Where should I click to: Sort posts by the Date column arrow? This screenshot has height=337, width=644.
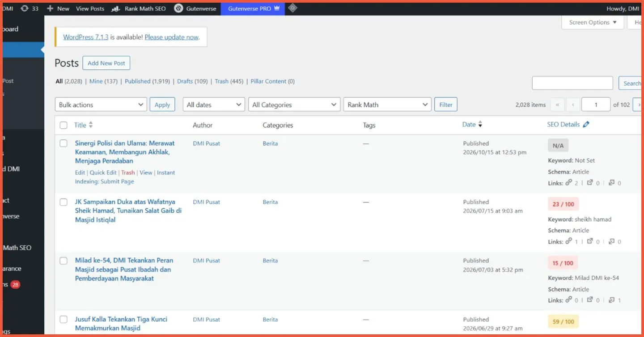(x=480, y=125)
